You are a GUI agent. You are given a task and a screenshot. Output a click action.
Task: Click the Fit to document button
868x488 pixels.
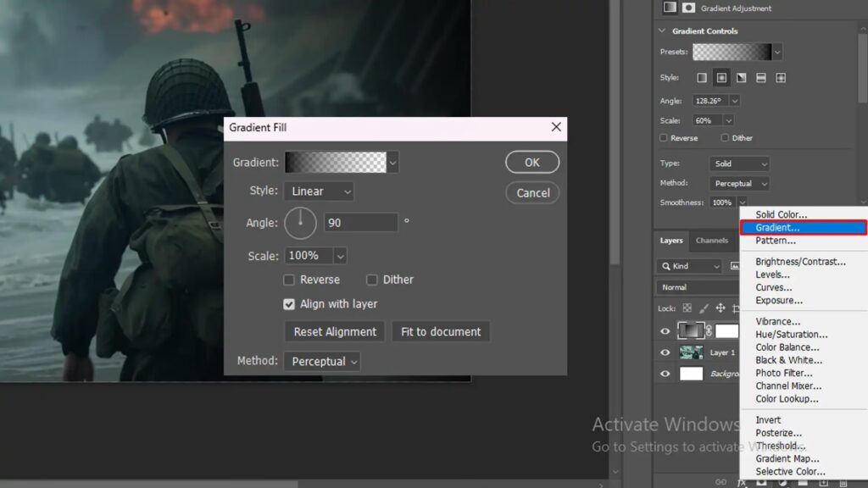[441, 332]
